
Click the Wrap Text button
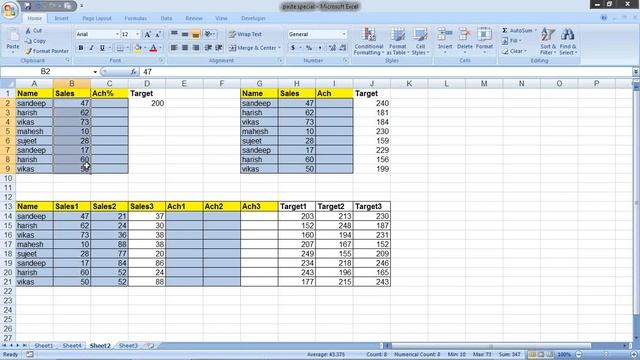(245, 34)
